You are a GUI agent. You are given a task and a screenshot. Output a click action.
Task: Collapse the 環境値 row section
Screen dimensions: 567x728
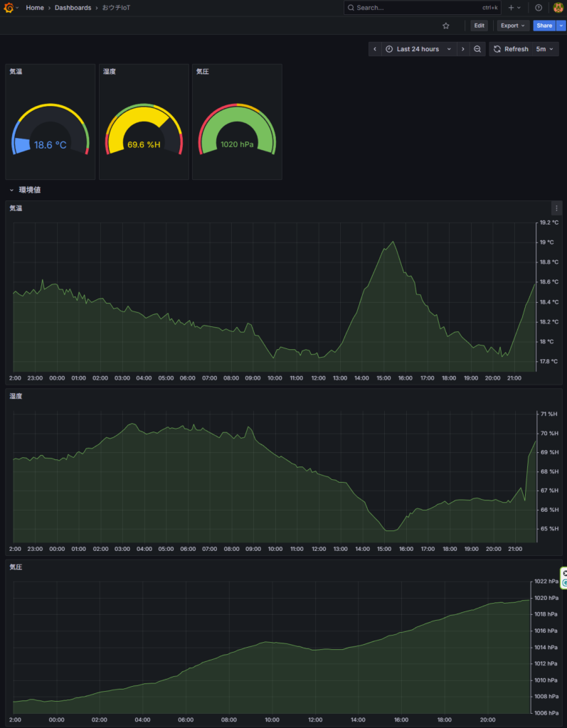pyautogui.click(x=12, y=191)
